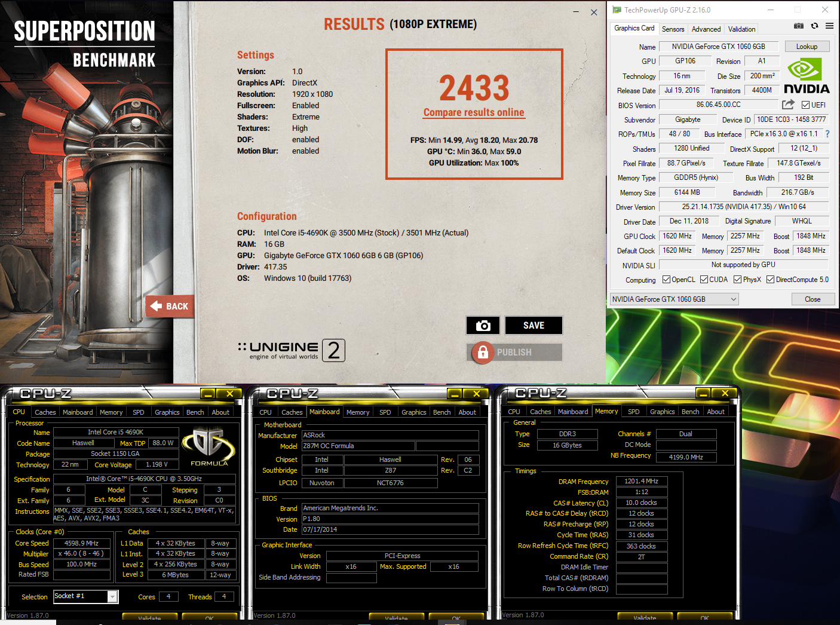Click the NB Frequency value 4199.0 MHz

(x=686, y=457)
